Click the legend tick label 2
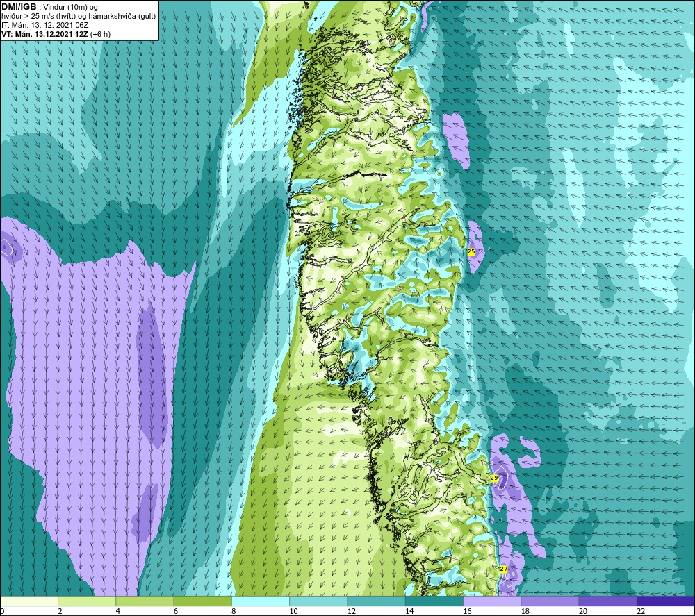Viewport: 695px width, 616px height. (x=60, y=611)
